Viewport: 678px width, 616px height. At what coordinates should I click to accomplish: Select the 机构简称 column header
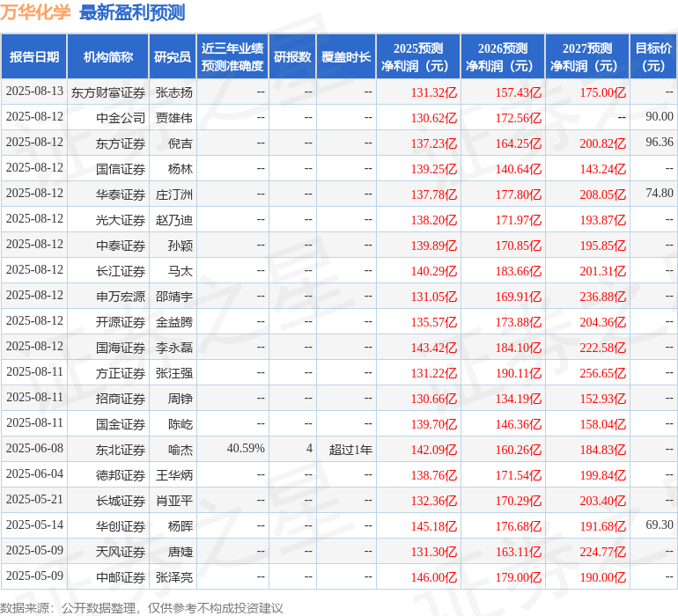(x=108, y=56)
